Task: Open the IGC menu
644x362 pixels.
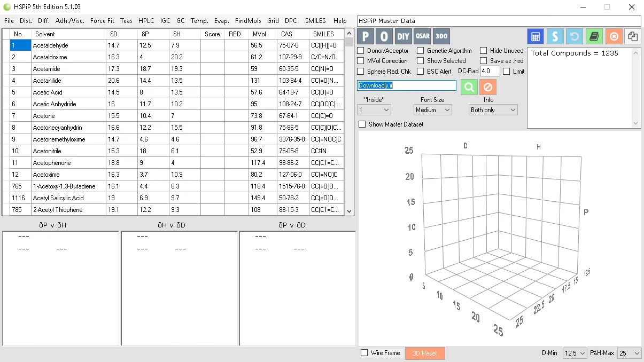Action: pos(165,21)
